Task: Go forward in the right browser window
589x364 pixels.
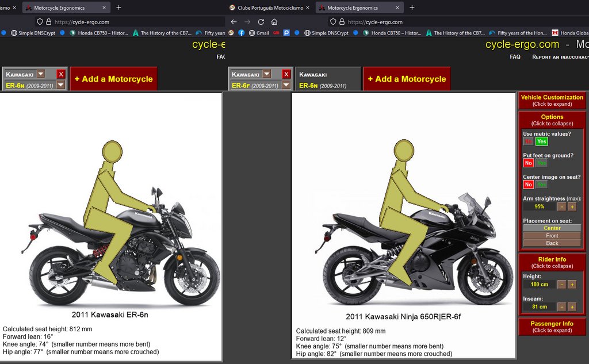Action: click(x=247, y=22)
